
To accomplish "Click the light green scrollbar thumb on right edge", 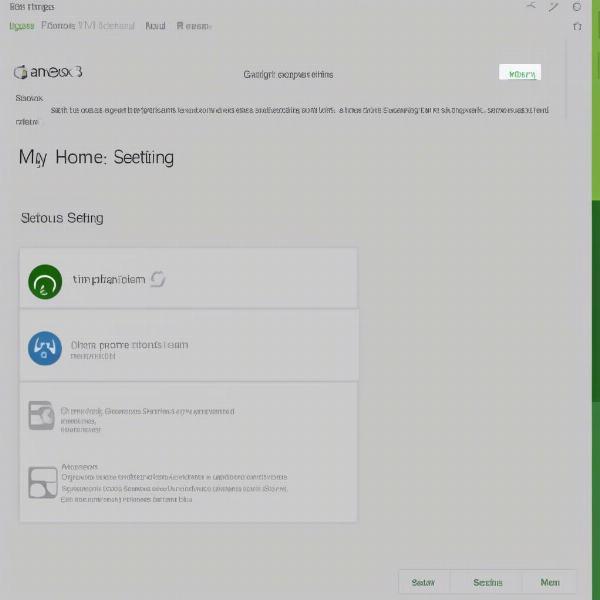I will click(596, 99).
